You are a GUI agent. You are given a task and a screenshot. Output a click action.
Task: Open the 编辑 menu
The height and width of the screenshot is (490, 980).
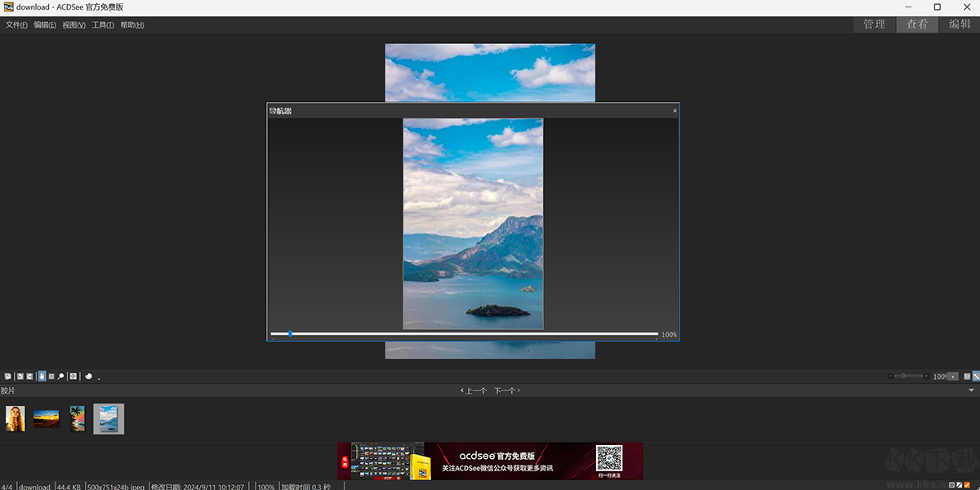45,25
